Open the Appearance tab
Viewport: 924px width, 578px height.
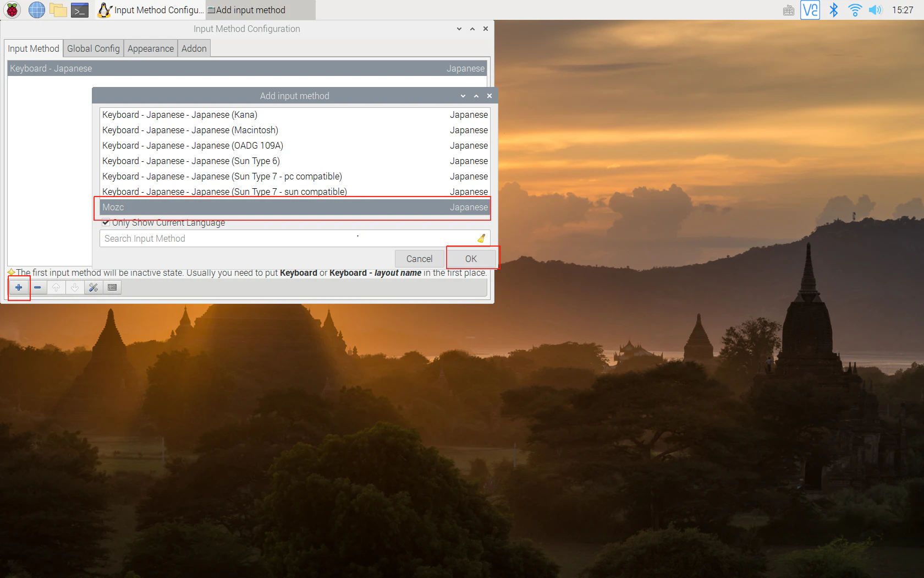151,48
